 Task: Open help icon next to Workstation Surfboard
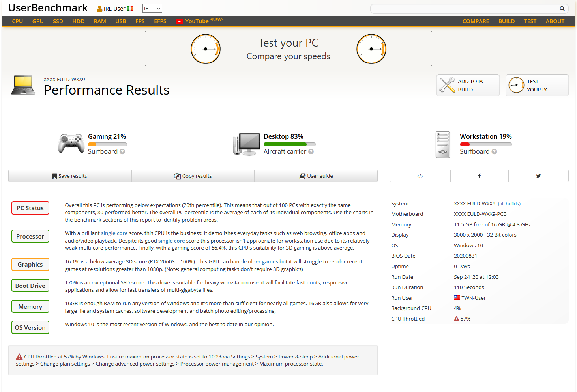point(495,152)
